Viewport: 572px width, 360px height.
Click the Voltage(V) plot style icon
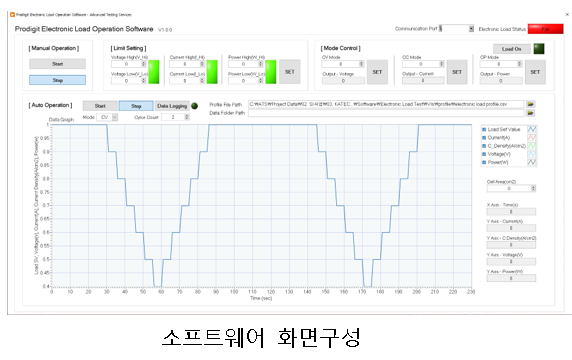tap(532, 154)
